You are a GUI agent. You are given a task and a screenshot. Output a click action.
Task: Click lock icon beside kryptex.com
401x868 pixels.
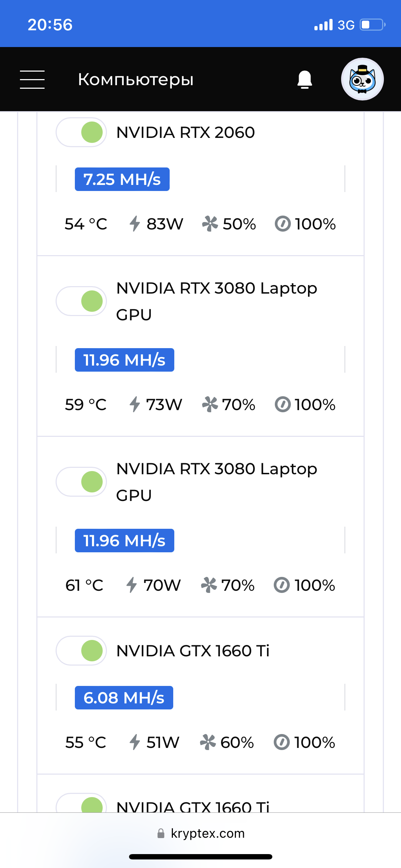[x=161, y=833]
